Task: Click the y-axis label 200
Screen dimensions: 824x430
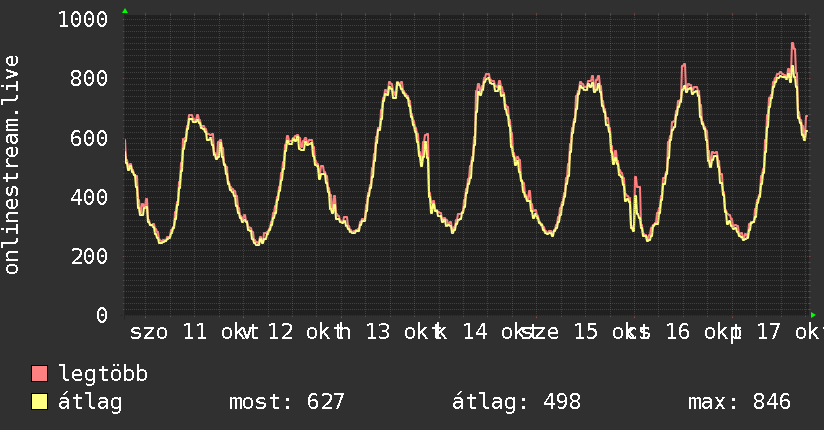Action: click(89, 257)
